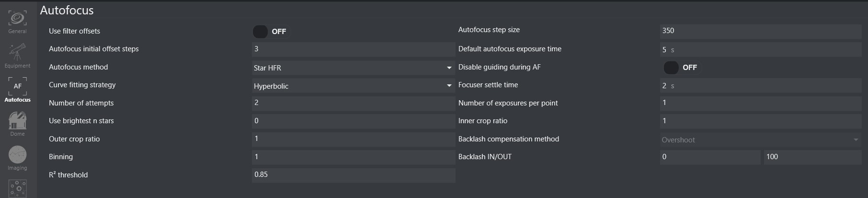Viewport: 868px width, 198px height.
Task: Click Autofocus initial offset steps field
Action: [354, 49]
